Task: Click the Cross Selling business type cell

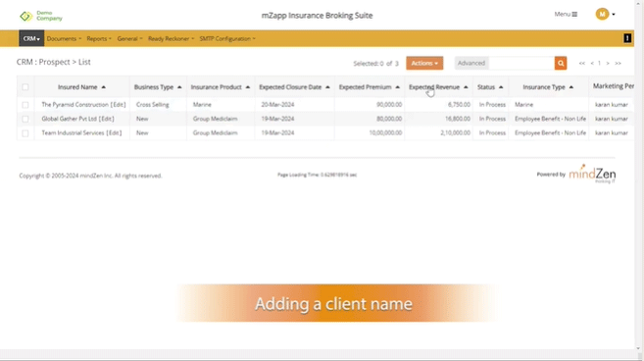Action: coord(152,104)
